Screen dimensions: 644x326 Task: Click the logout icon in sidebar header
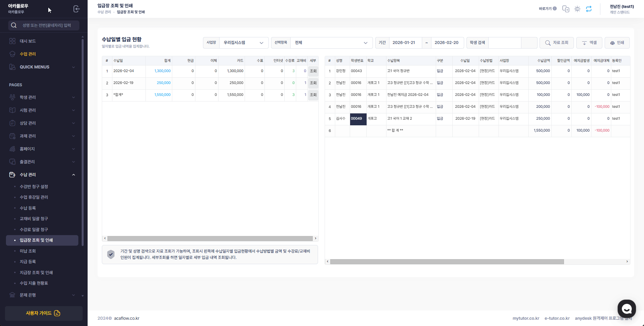click(x=76, y=9)
